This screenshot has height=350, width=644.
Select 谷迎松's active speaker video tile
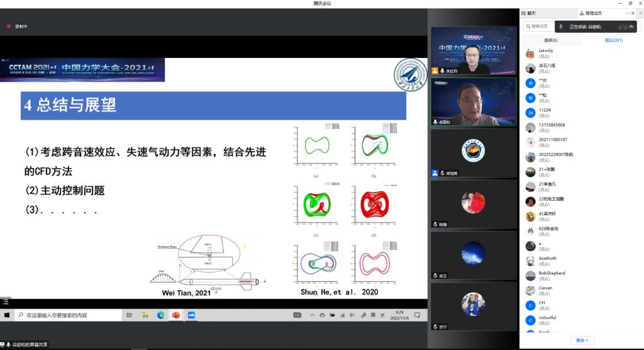tap(473, 101)
